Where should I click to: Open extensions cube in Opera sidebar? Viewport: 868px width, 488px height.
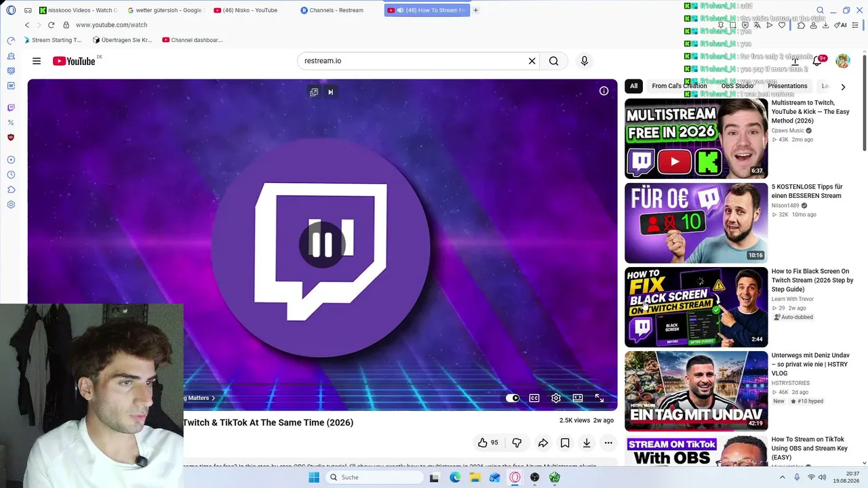[11, 190]
